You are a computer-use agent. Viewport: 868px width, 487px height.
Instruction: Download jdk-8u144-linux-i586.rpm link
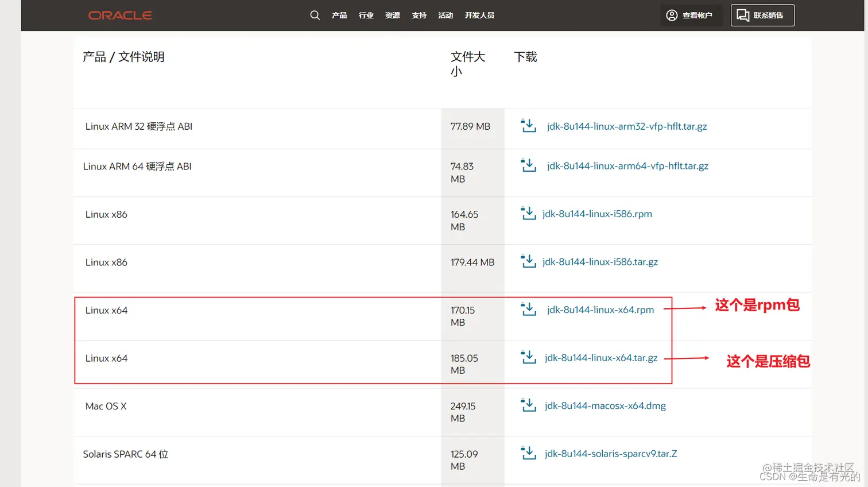[x=597, y=214]
